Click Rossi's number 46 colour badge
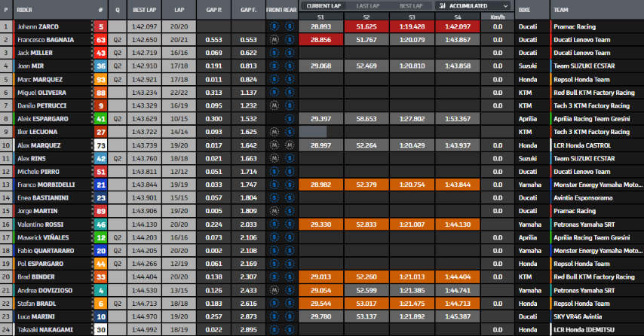644x336 pixels. click(x=100, y=224)
